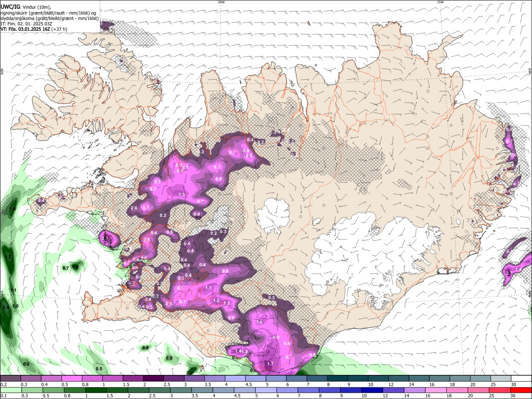Pick the bright red lower-row swatch above 30
Screen dimensions: 532x399
tap(521, 390)
